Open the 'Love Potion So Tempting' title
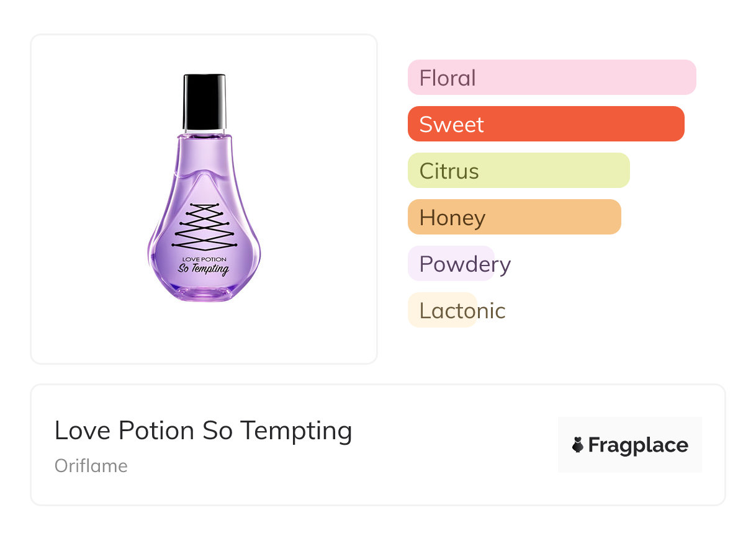Image resolution: width=756 pixels, height=536 pixels. coord(203,431)
